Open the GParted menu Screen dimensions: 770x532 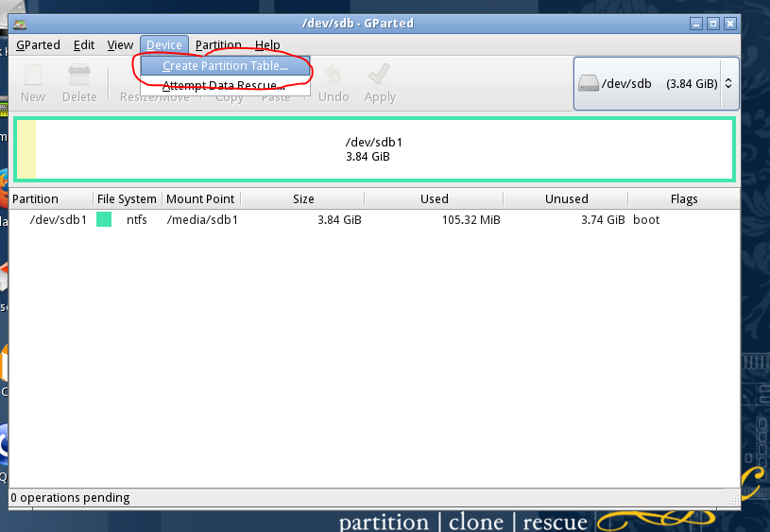(38, 44)
